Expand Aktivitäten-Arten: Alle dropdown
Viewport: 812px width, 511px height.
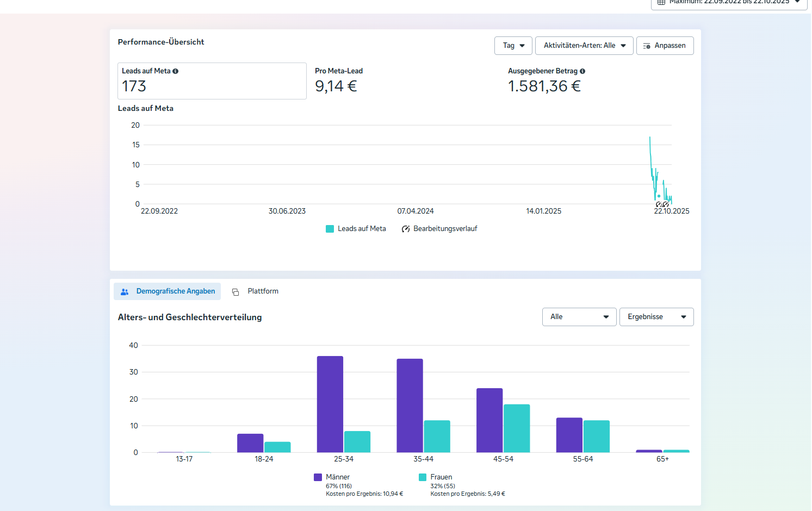tap(584, 46)
